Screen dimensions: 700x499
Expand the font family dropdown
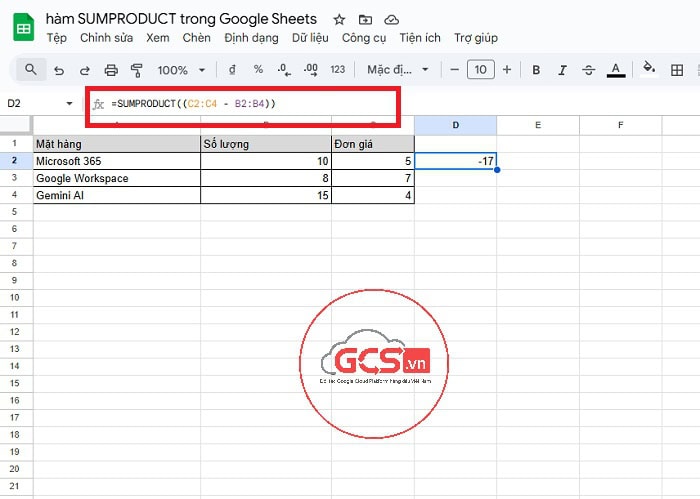click(397, 70)
